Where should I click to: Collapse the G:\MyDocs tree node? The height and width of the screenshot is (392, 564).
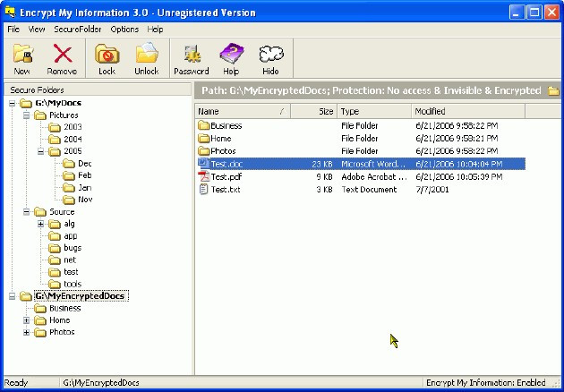coord(12,104)
